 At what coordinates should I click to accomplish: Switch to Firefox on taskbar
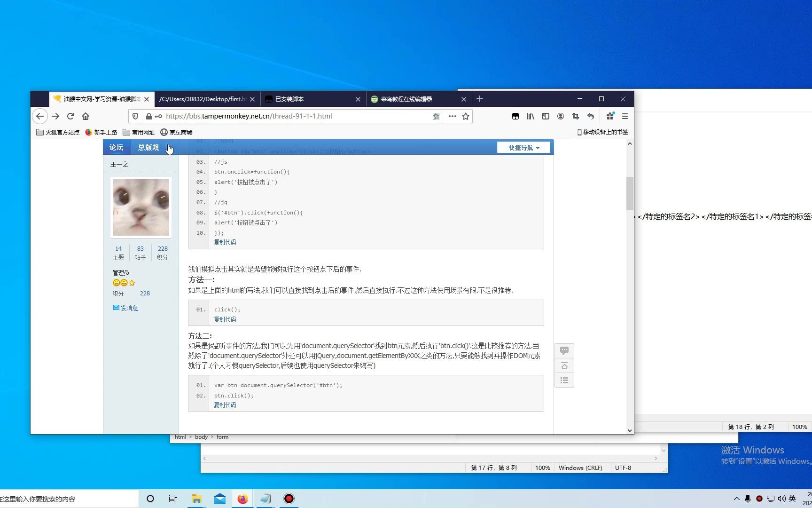pyautogui.click(x=242, y=499)
